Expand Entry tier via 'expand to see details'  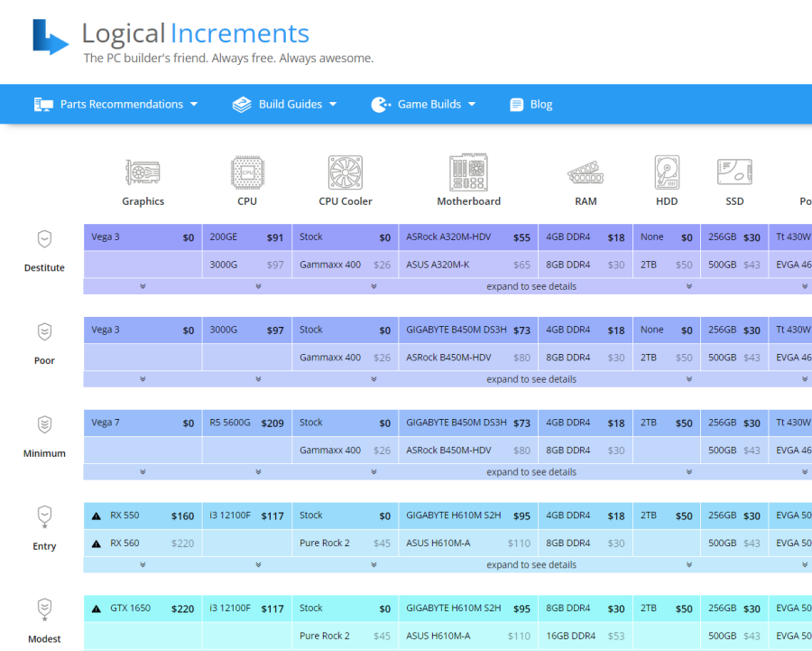531,565
